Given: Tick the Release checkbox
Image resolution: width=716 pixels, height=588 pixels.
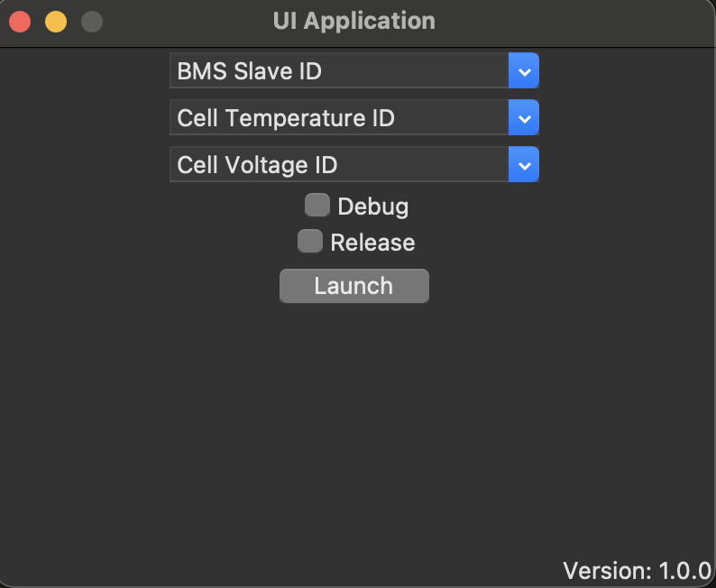Looking at the screenshot, I should click(310, 242).
